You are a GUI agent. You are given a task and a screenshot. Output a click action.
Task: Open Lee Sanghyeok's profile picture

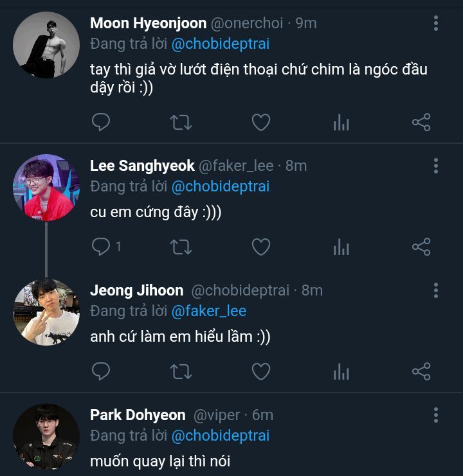tap(46, 188)
